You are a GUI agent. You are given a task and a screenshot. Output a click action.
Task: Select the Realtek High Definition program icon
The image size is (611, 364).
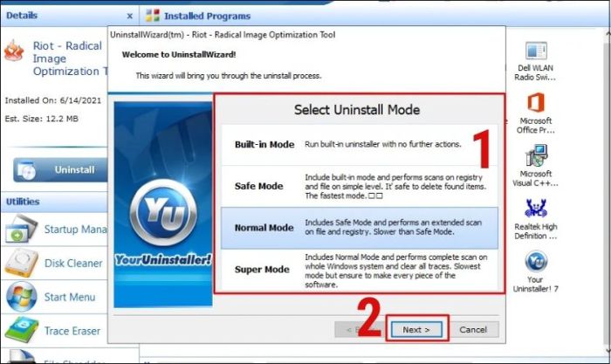[536, 208]
